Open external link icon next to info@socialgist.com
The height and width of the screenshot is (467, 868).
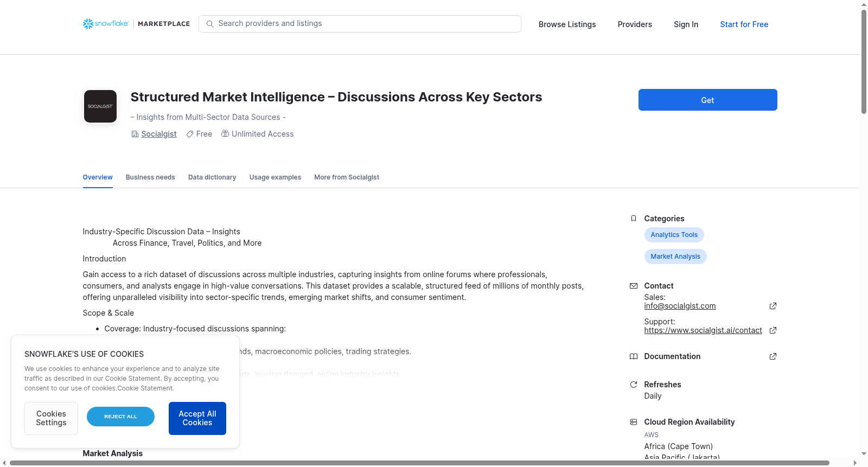pos(773,306)
